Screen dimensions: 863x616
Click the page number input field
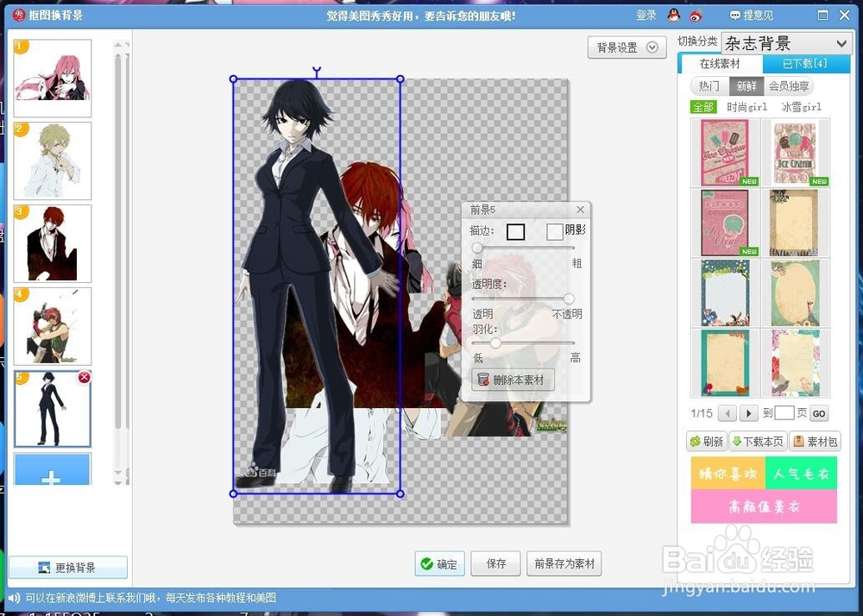point(784,413)
